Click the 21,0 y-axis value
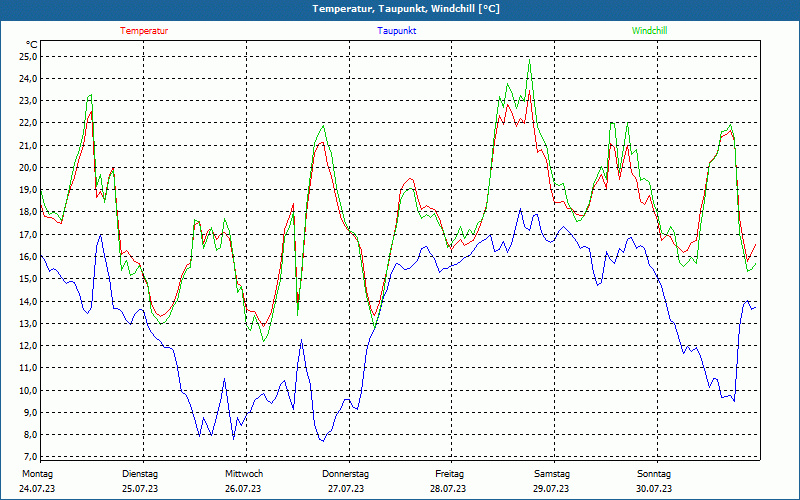The image size is (800, 500). pos(28,145)
